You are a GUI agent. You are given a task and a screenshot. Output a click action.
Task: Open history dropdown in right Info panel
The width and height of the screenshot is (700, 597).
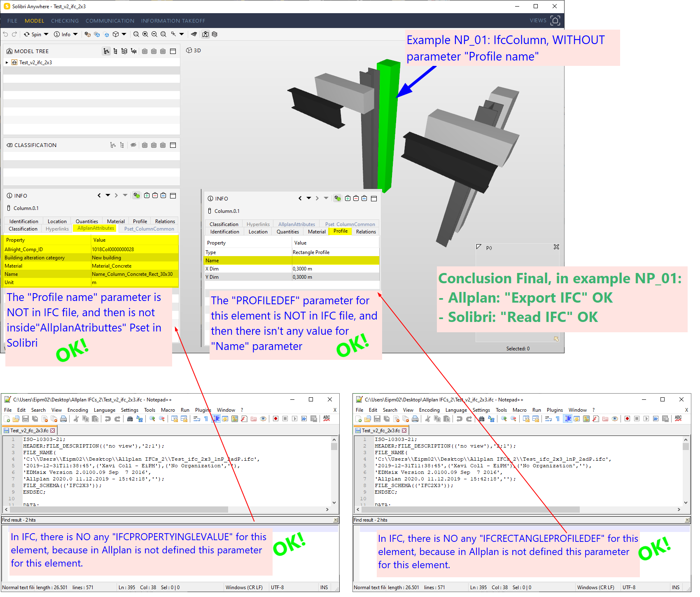pos(309,198)
